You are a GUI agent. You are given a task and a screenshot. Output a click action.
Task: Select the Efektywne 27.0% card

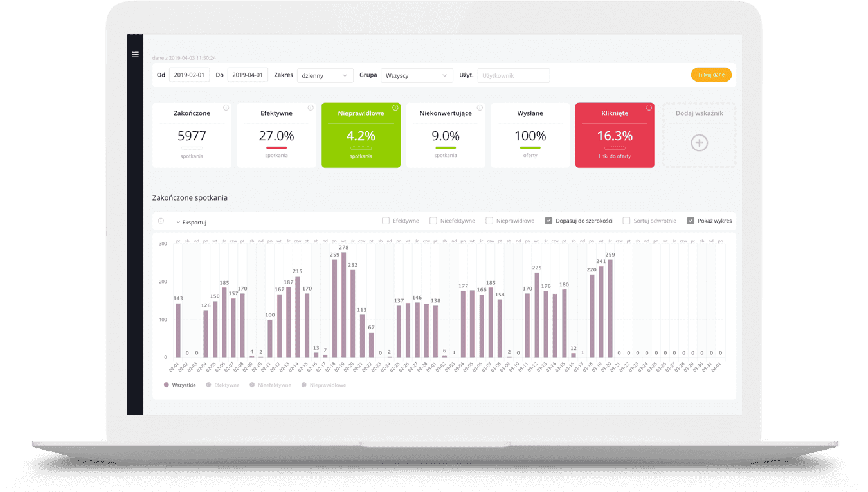pyautogui.click(x=276, y=135)
